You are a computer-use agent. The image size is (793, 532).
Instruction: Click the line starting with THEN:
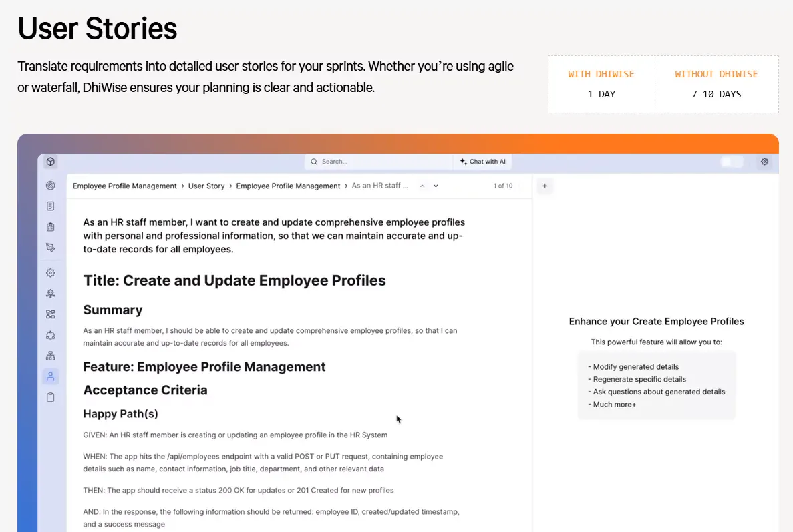pos(239,490)
